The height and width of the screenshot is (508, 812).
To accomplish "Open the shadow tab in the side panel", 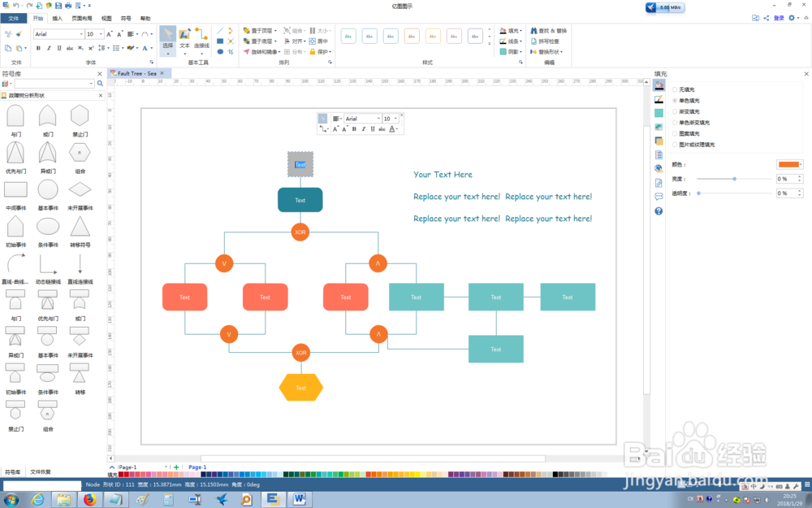I will (x=659, y=113).
